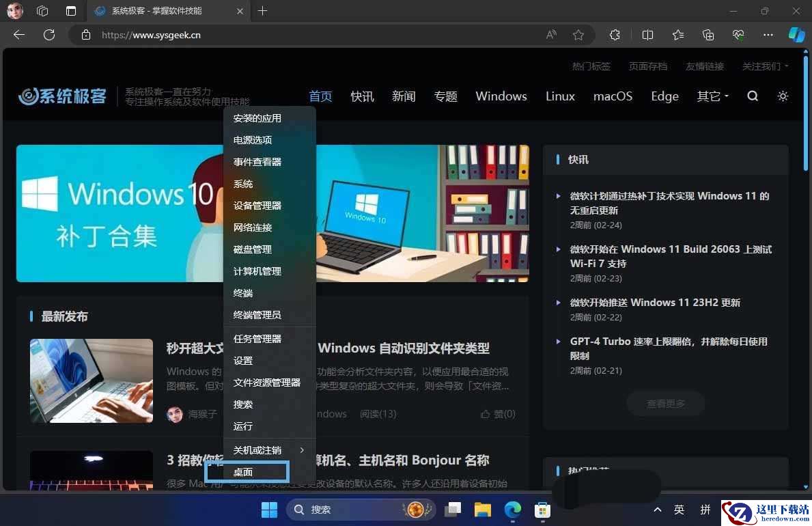Open Browser essentials heart icon
This screenshot has width=812, height=526.
tap(738, 35)
